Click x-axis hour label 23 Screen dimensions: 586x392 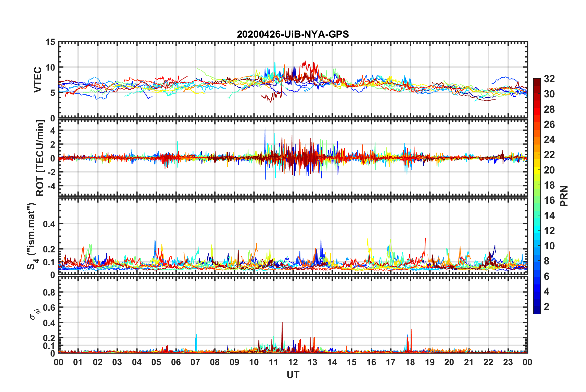(508, 362)
